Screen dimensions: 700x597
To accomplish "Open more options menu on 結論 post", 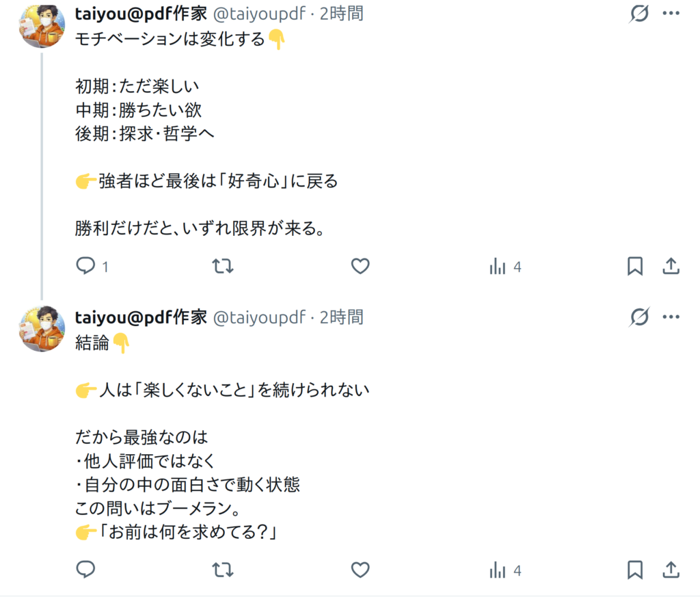I will click(x=671, y=317).
